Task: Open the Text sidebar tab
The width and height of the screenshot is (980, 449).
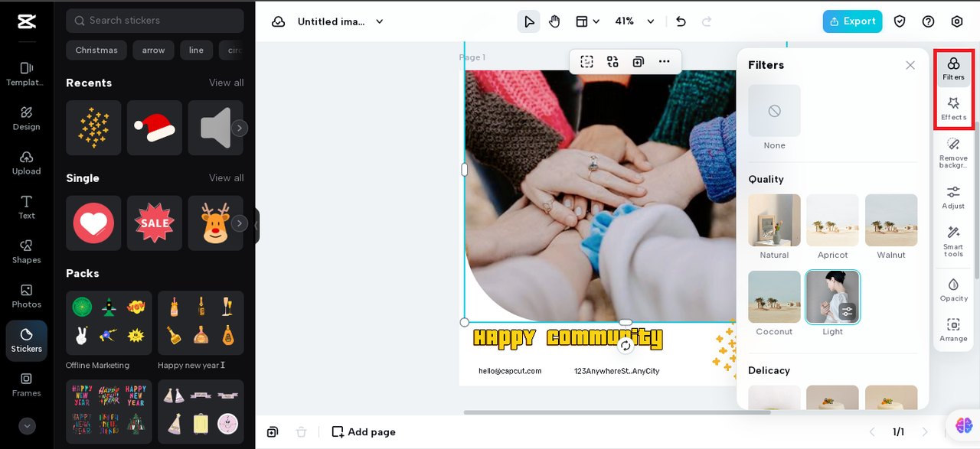Action: (26, 207)
